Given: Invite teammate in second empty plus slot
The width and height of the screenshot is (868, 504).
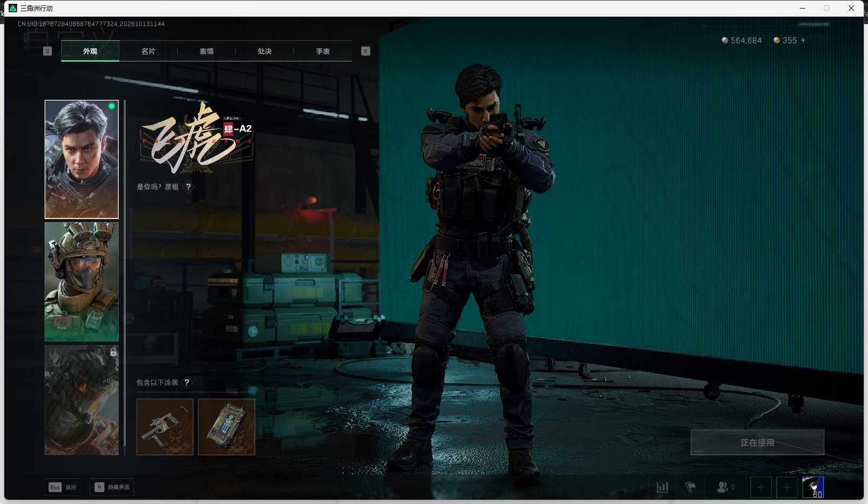Looking at the screenshot, I should click(786, 487).
